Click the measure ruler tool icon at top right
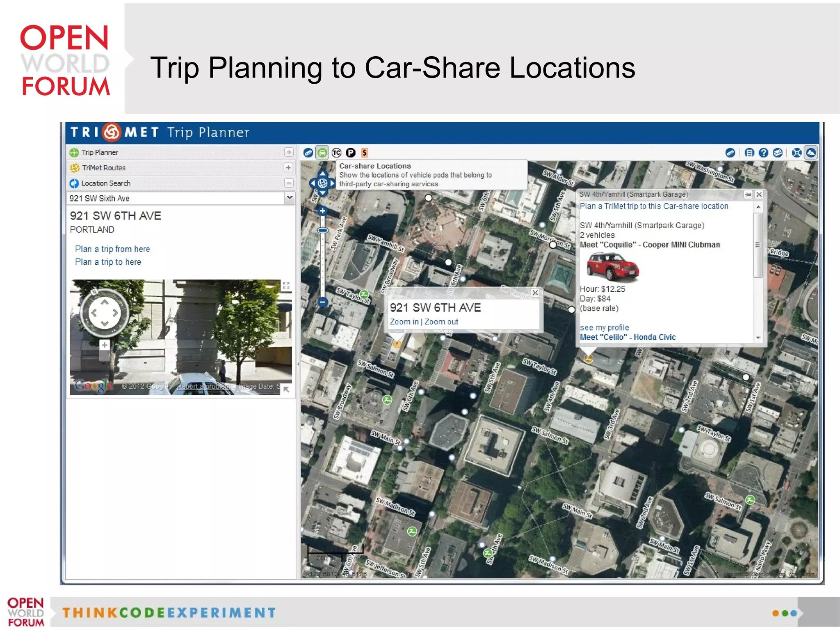This screenshot has width=840, height=630. pos(730,153)
